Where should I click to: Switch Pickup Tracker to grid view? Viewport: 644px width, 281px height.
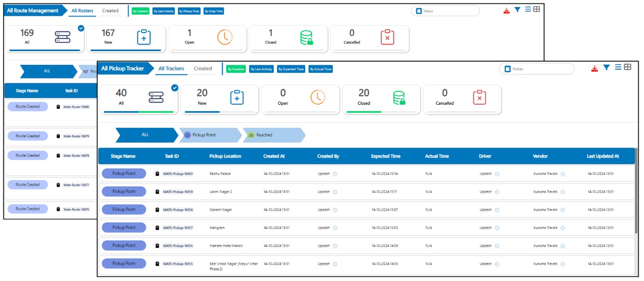[627, 67]
